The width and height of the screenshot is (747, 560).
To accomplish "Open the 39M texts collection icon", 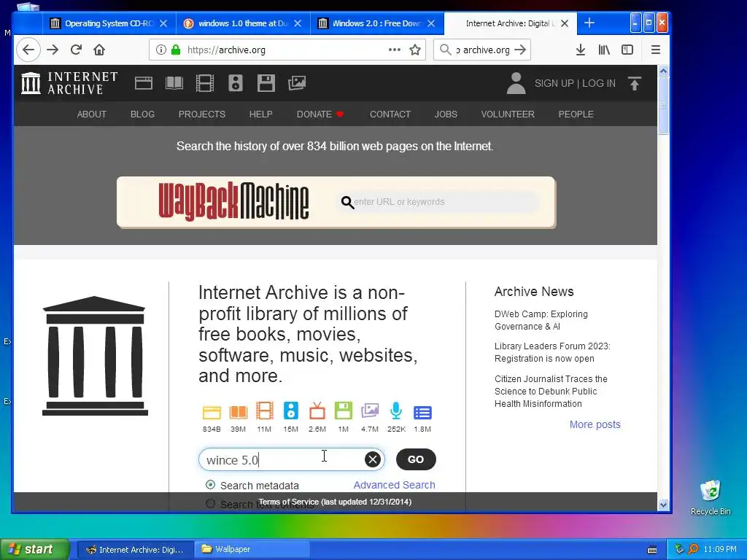I will tap(239, 412).
